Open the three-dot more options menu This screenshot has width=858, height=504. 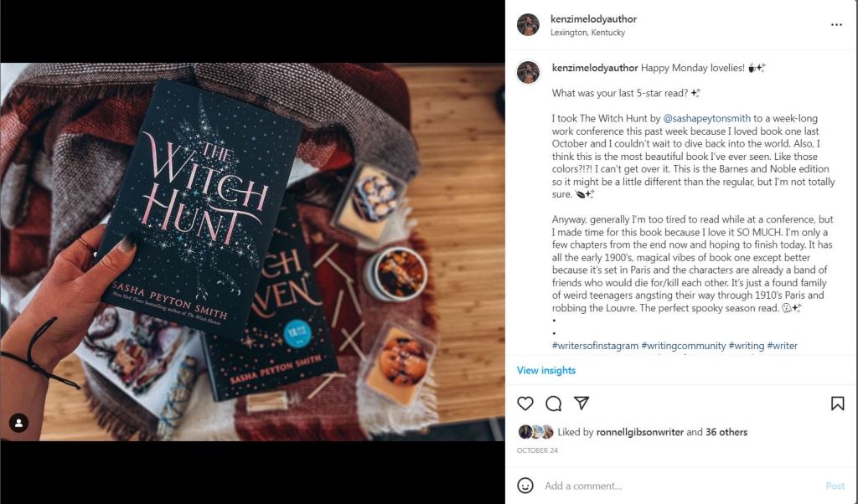point(836,24)
